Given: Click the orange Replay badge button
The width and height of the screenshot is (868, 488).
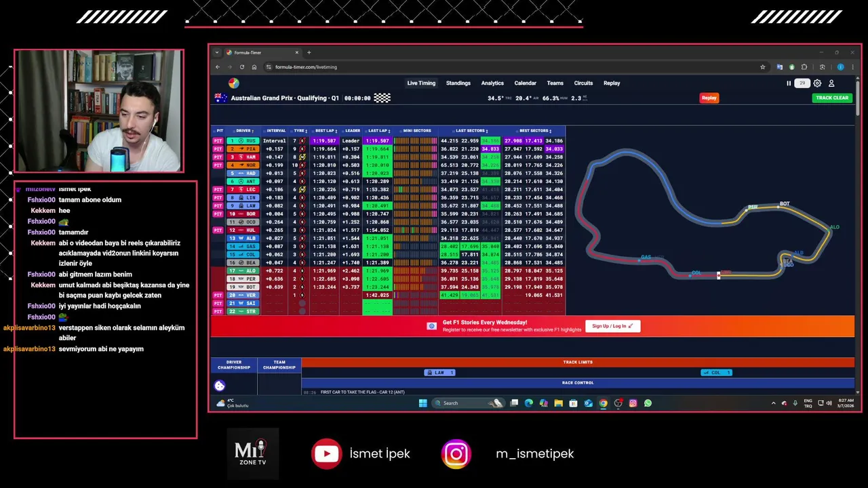Looking at the screenshot, I should coord(709,98).
